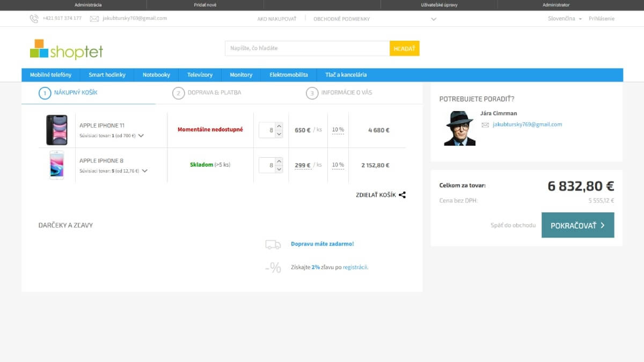Expand the chevron after Obchodné podmienky
Screen dimensions: 644x362
click(x=434, y=19)
